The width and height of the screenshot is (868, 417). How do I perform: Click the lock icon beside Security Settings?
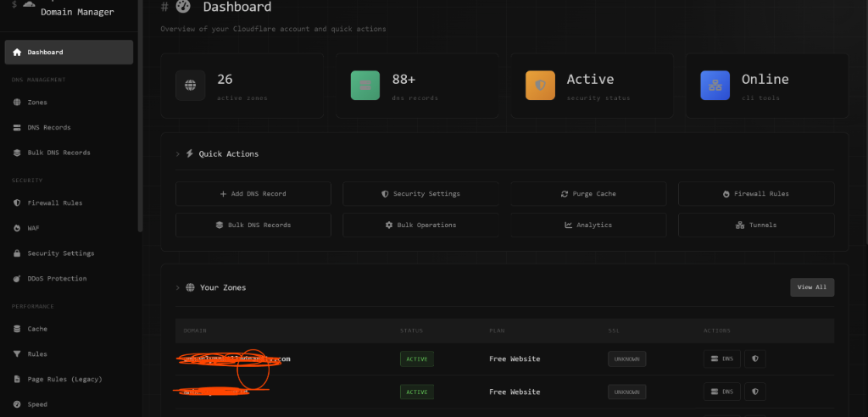pos(17,253)
